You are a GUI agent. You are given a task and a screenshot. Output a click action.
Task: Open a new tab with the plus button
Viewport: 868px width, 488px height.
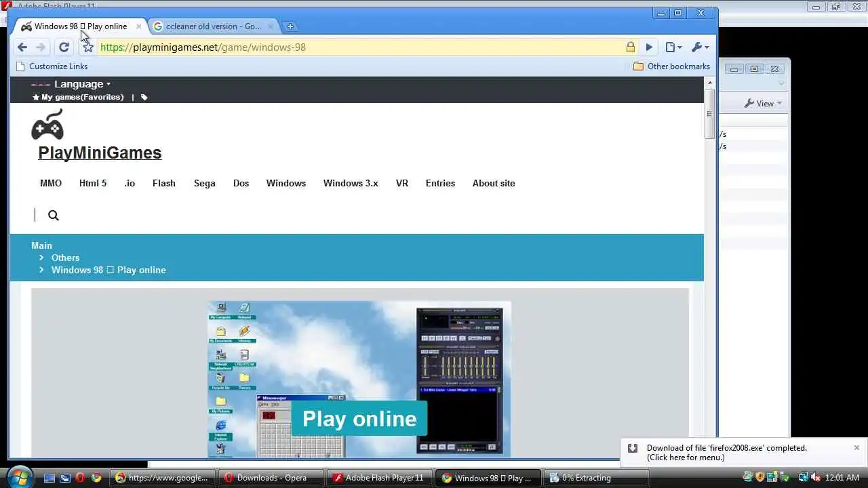point(290,26)
